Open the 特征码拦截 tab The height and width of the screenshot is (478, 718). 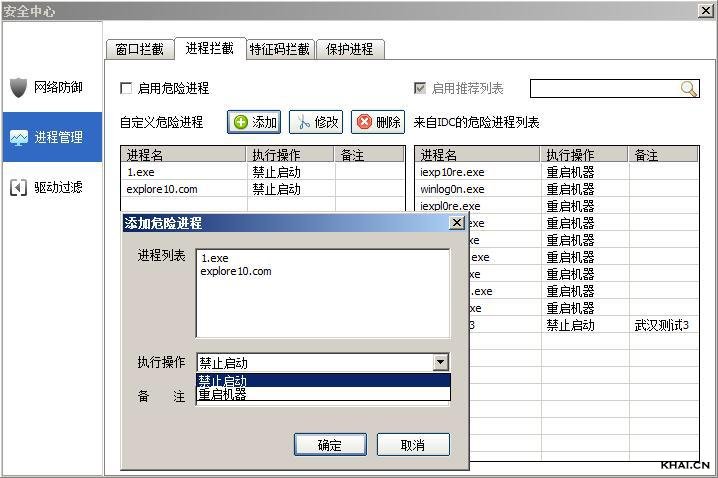[280, 49]
